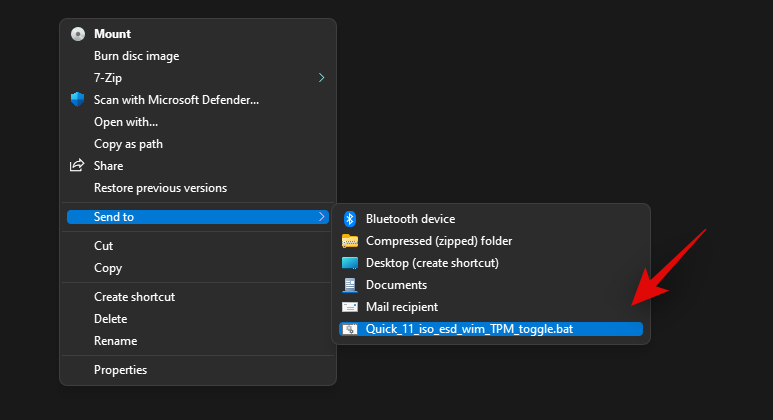Click the Desktop shortcut icon

[350, 263]
